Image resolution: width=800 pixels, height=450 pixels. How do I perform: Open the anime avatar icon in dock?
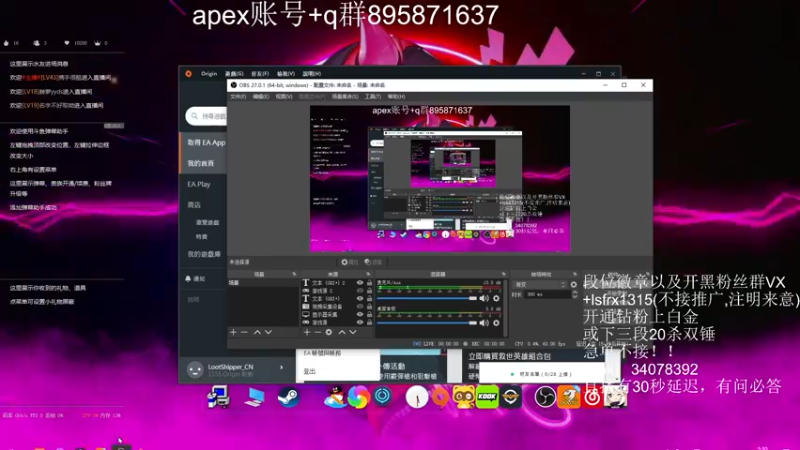point(615,397)
